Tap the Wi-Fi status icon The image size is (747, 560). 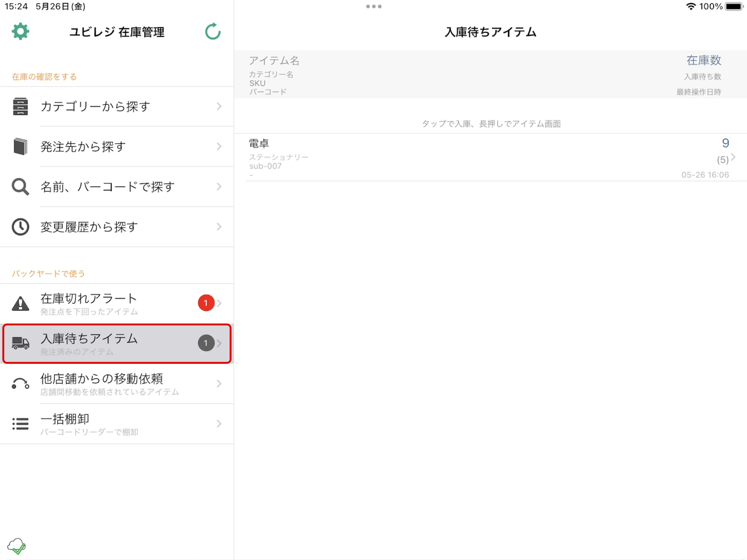coord(691,6)
